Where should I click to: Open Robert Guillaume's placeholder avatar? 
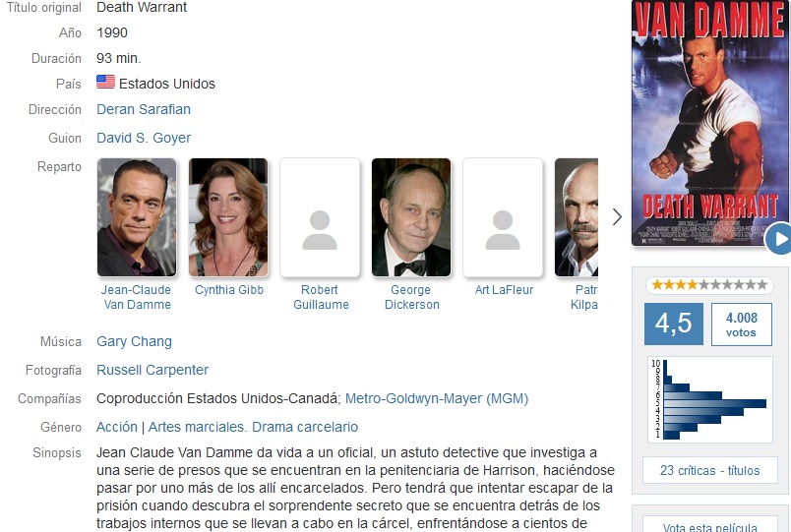coord(320,217)
